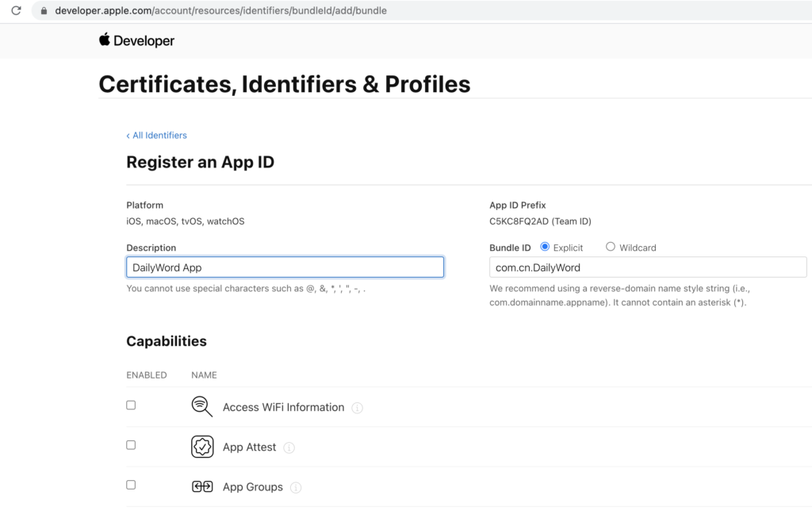812x511 pixels.
Task: Click the NAME column header
Action: coord(204,375)
